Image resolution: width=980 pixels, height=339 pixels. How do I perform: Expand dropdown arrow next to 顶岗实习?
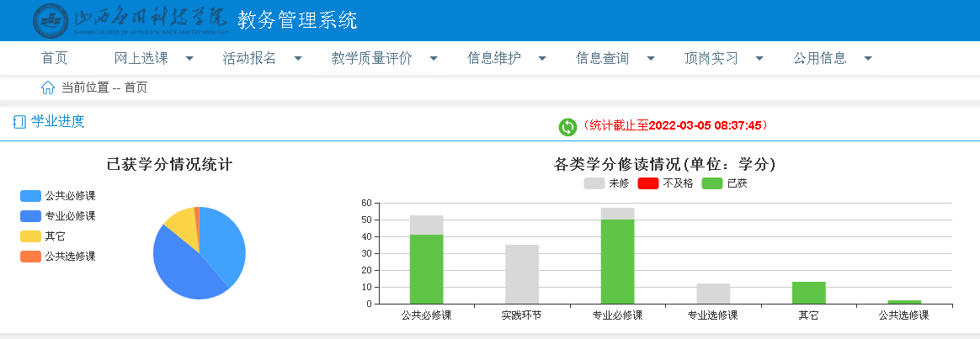coord(759,59)
